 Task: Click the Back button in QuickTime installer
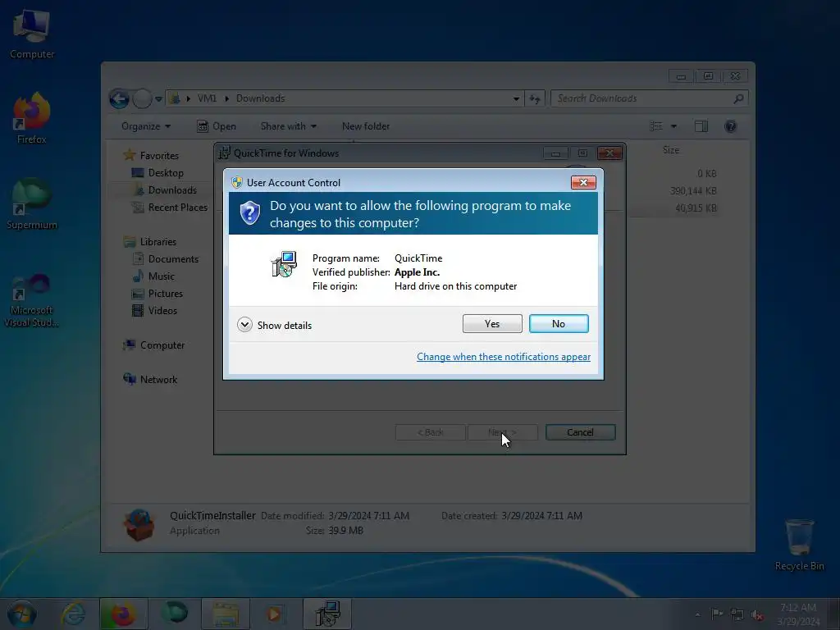[430, 432]
